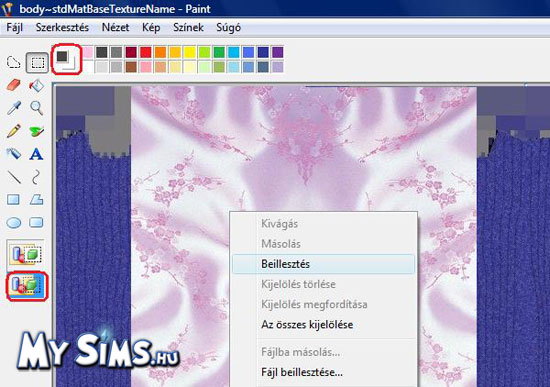The height and width of the screenshot is (387, 550).
Task: Select the Curve tool
Action: tap(36, 177)
